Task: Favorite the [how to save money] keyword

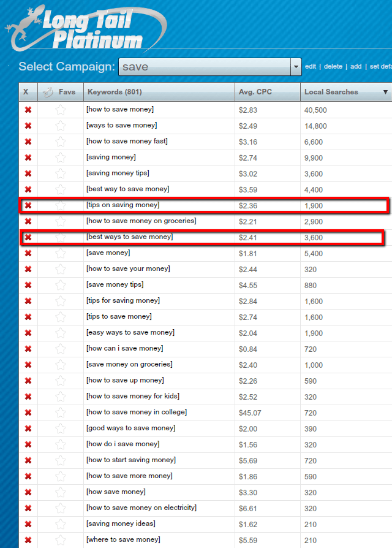Action: (61, 110)
